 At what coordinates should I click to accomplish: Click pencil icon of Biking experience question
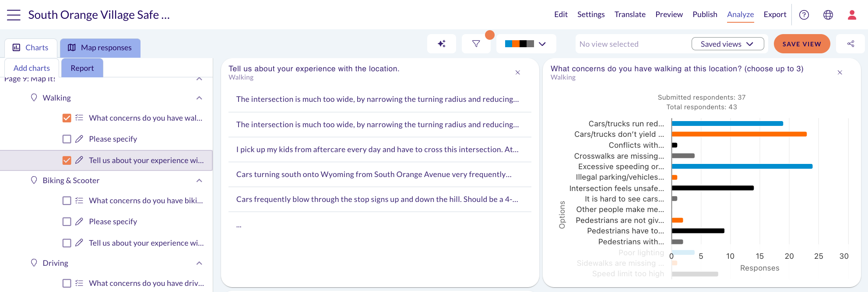coord(79,243)
